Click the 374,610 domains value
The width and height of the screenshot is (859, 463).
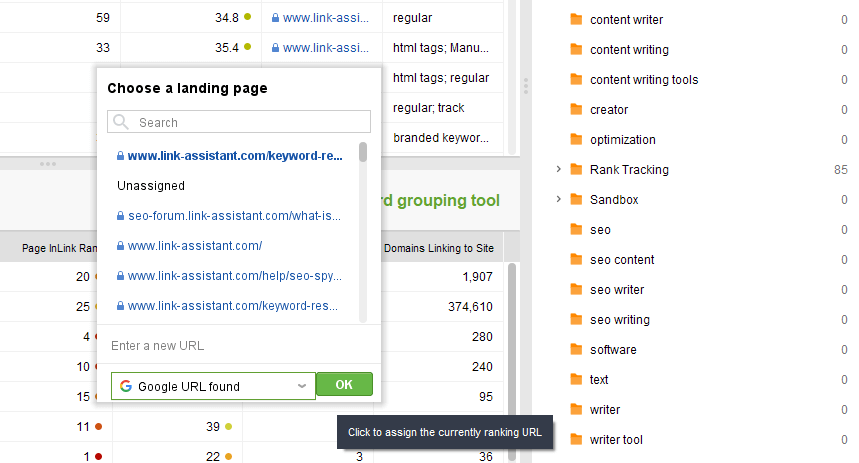(470, 307)
